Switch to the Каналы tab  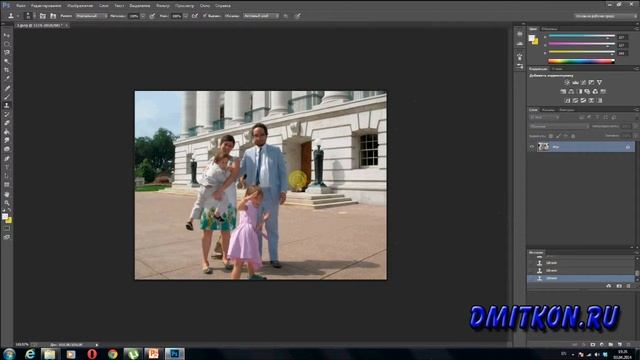[548, 110]
